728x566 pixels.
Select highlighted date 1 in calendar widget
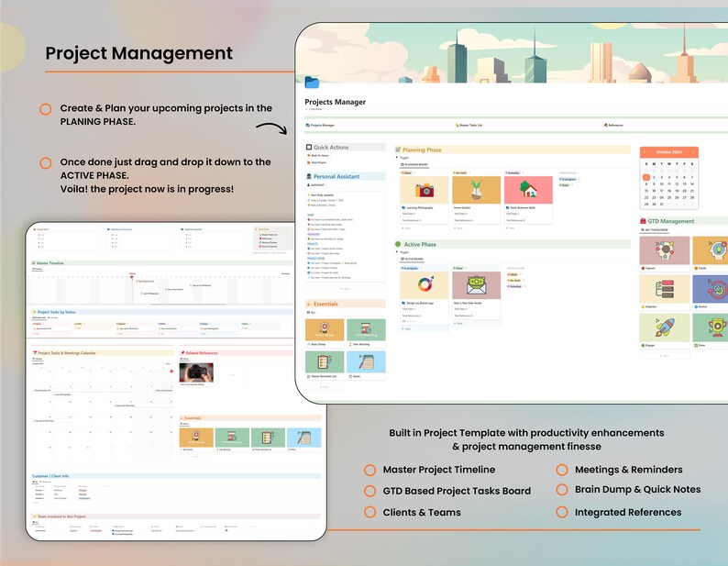coord(645,177)
